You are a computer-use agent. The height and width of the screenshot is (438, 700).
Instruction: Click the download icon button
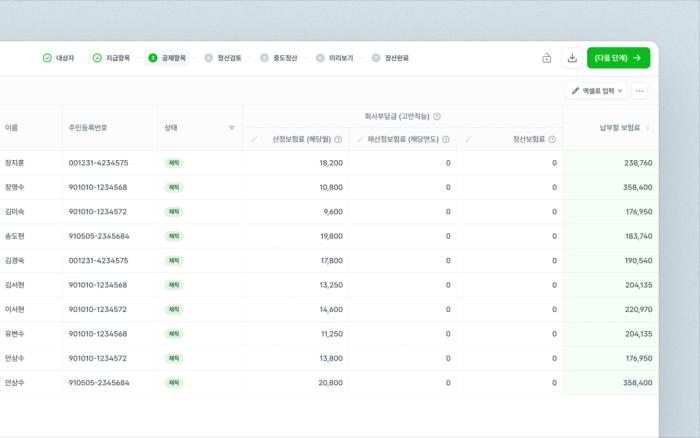[x=572, y=58]
